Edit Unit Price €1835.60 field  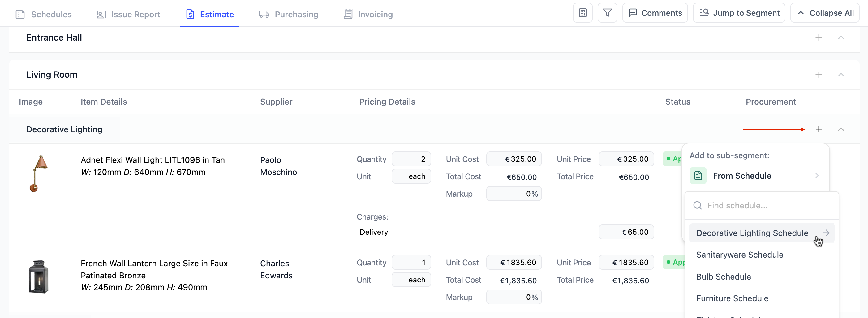click(626, 262)
